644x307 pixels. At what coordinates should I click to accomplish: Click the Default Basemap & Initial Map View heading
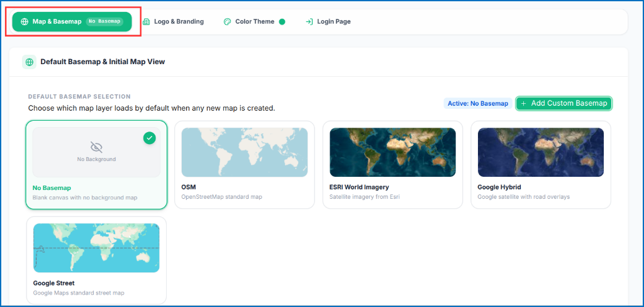(x=103, y=62)
